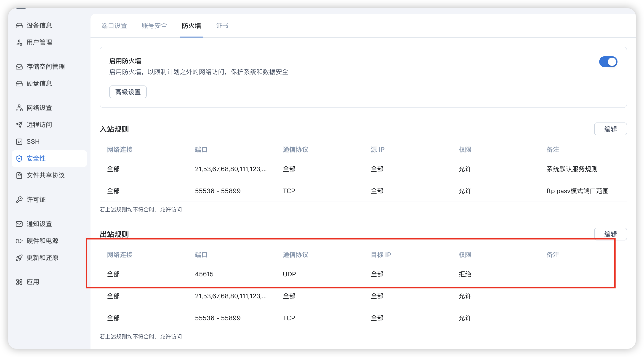This screenshot has height=357, width=644.
Task: Click 编辑 for 入站规则
Action: (610, 129)
